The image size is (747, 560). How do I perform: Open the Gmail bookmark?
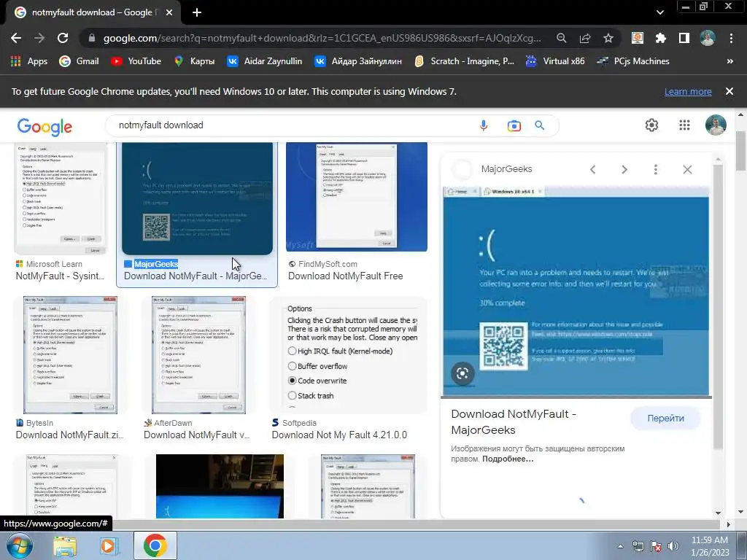[79, 61]
